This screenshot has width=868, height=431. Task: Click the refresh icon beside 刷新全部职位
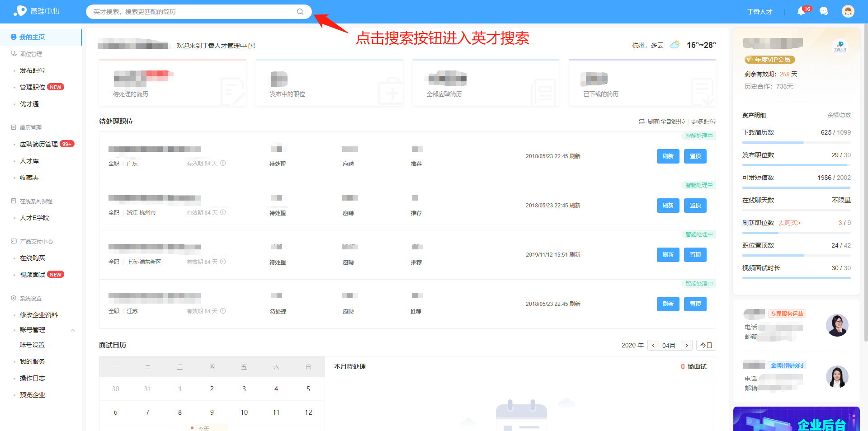642,122
